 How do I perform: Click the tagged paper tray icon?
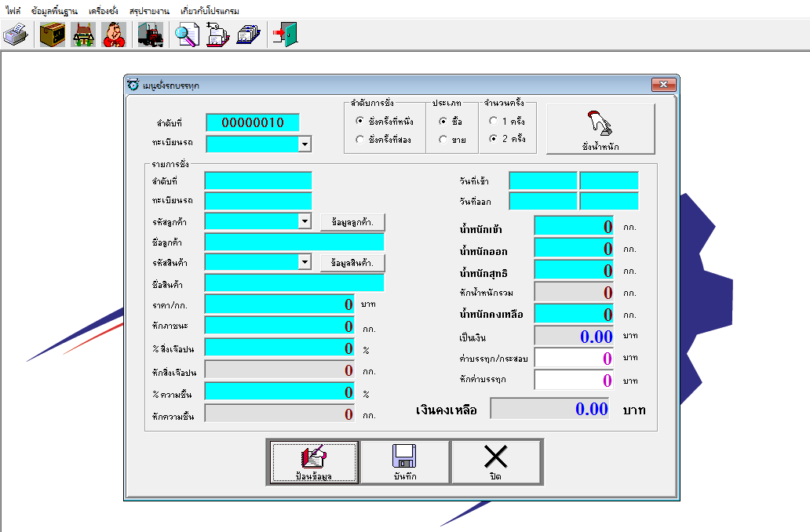(x=218, y=35)
